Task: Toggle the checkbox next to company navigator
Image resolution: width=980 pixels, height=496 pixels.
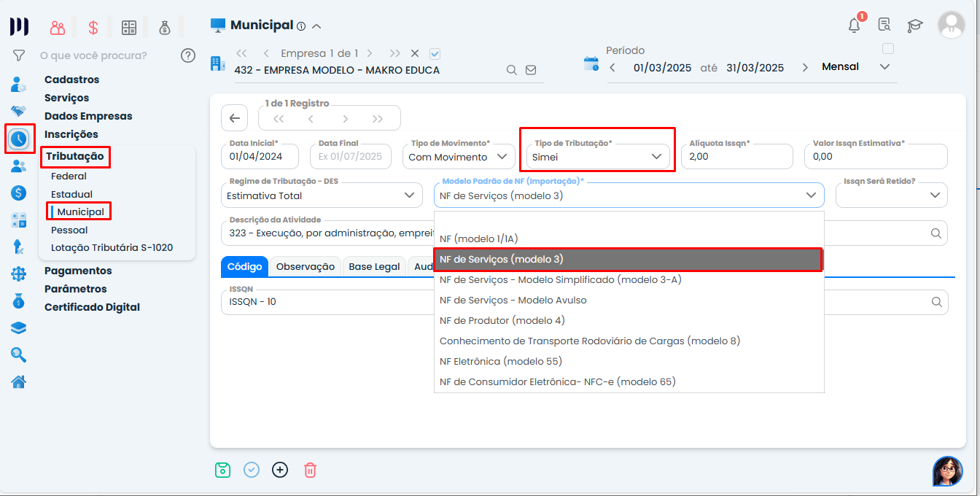Action: click(435, 53)
